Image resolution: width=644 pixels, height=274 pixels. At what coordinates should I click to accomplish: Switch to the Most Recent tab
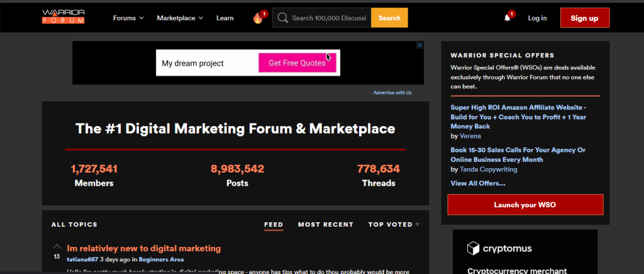point(326,224)
